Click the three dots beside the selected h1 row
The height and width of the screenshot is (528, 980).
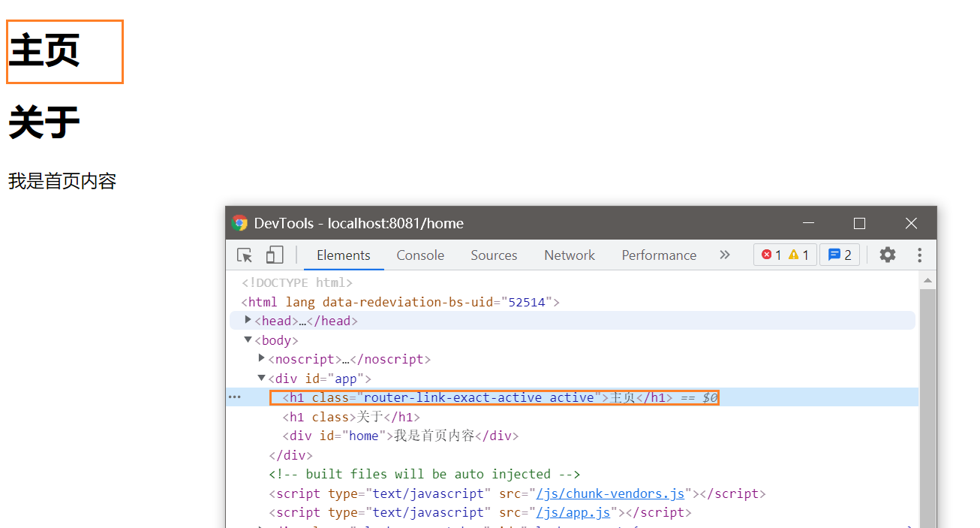[x=235, y=397]
